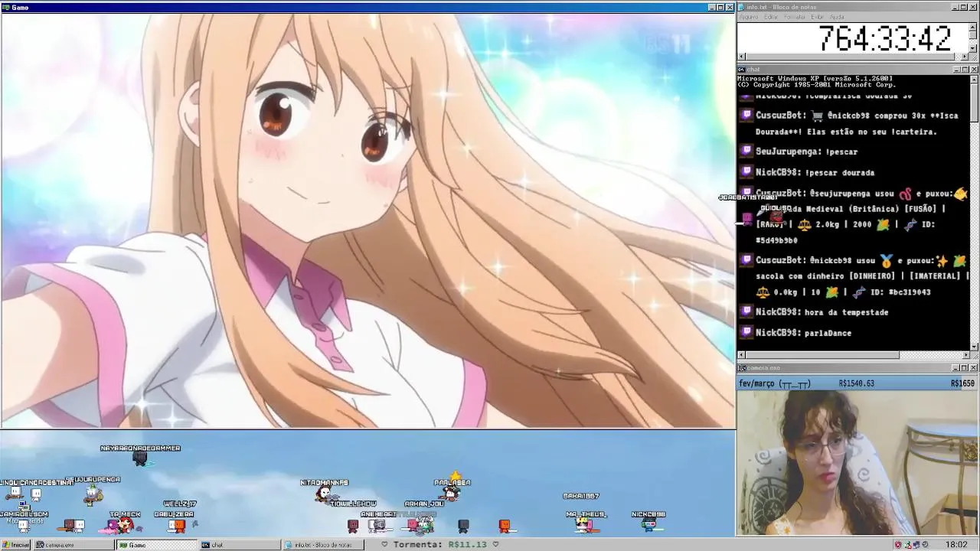Open the Editar menu in Bloco de notas
This screenshot has width=980, height=551.
771,17
